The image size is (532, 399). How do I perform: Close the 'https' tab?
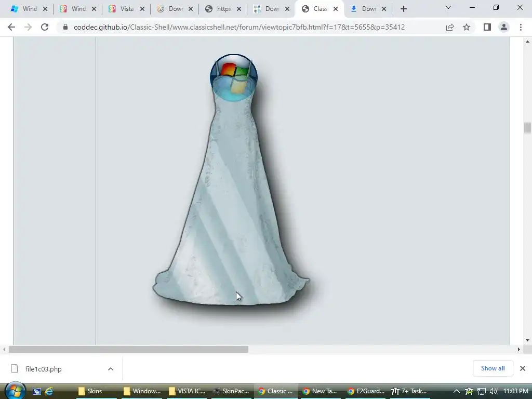coord(239,9)
